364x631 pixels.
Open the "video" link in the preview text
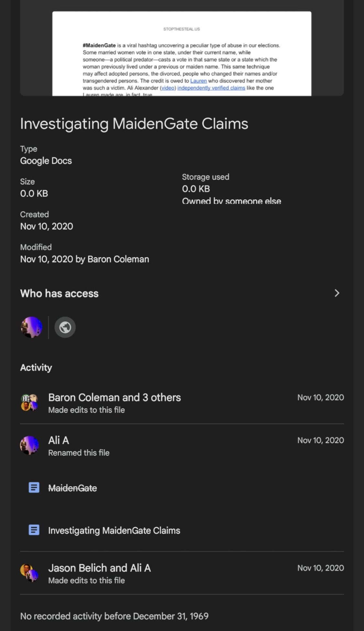[168, 88]
